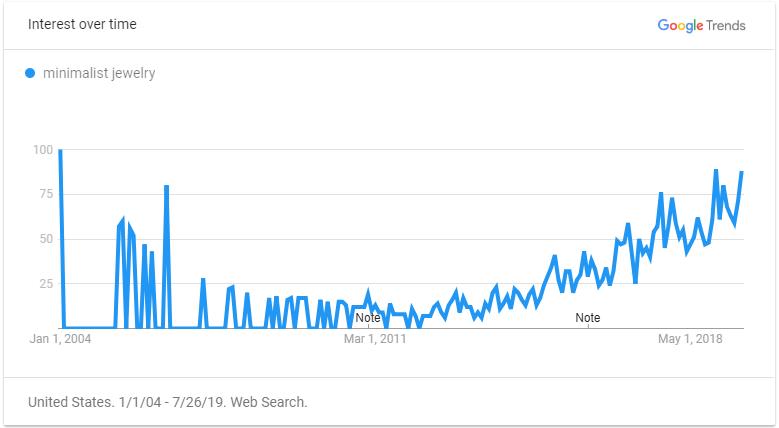Click the 25 value y-axis label

pyautogui.click(x=46, y=283)
